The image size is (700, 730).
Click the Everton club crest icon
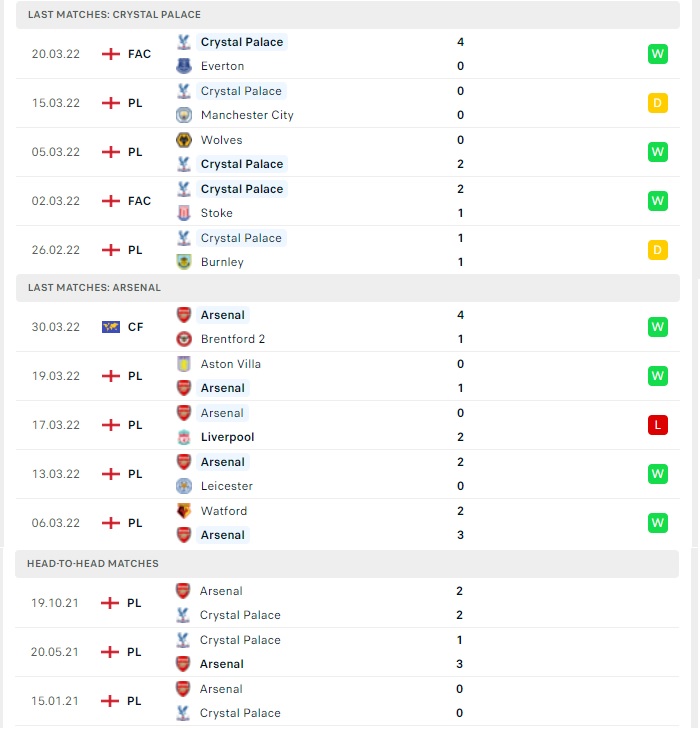(184, 66)
